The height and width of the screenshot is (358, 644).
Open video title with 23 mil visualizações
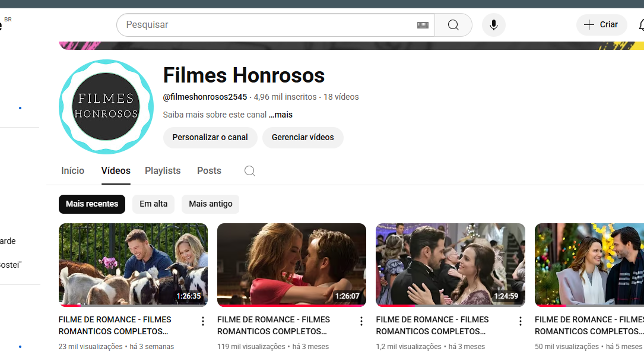click(115, 325)
